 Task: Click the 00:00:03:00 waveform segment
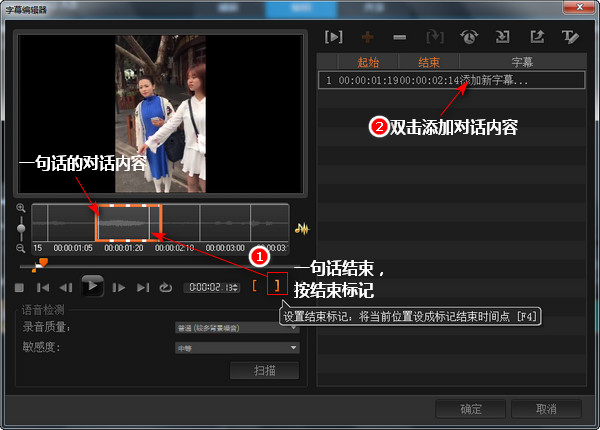point(225,223)
